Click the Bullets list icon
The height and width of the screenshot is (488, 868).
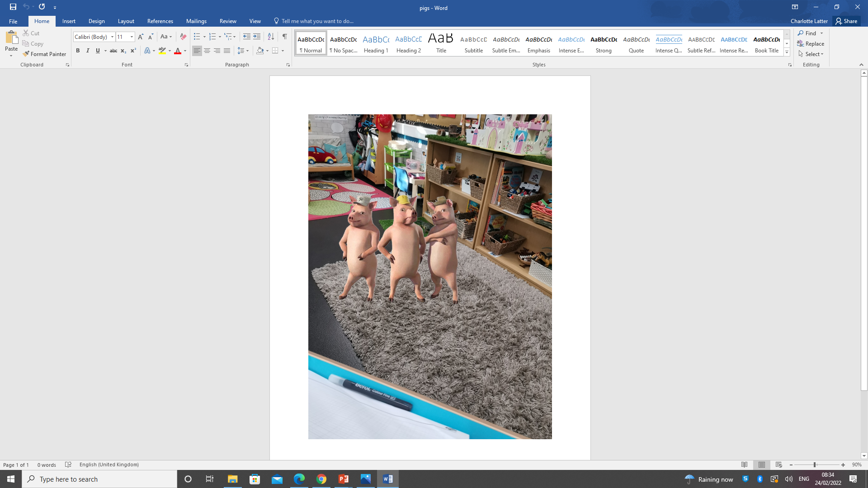pos(197,37)
